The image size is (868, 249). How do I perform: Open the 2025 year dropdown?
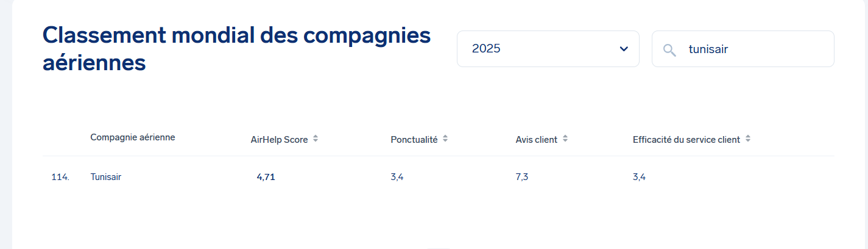547,49
